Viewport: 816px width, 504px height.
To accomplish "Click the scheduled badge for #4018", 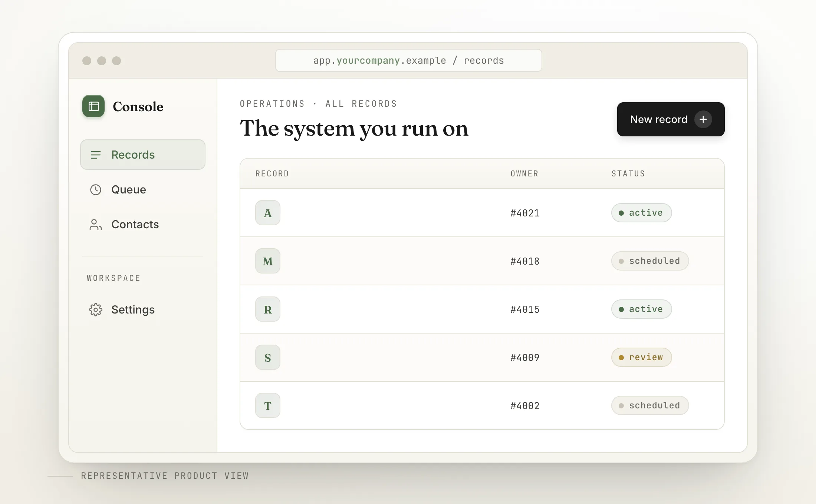I will tap(650, 261).
